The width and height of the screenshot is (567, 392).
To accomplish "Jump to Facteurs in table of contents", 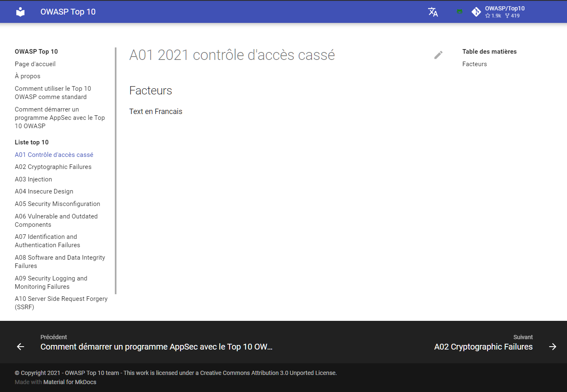I will coord(475,64).
